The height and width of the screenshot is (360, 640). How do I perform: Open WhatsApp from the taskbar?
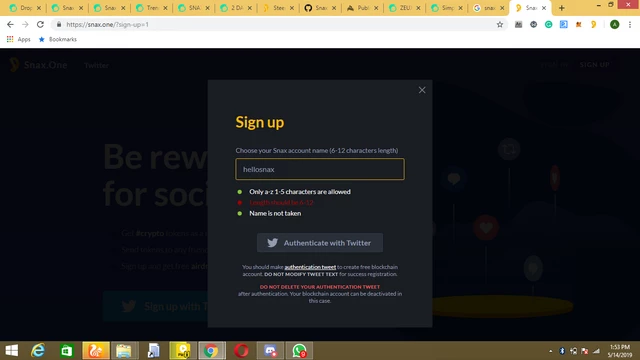click(x=299, y=351)
